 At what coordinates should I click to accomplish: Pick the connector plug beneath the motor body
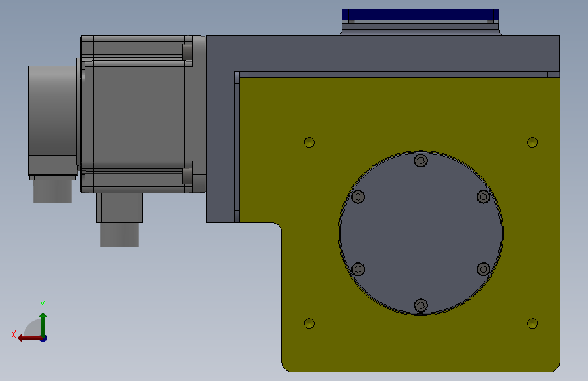pos(119,235)
